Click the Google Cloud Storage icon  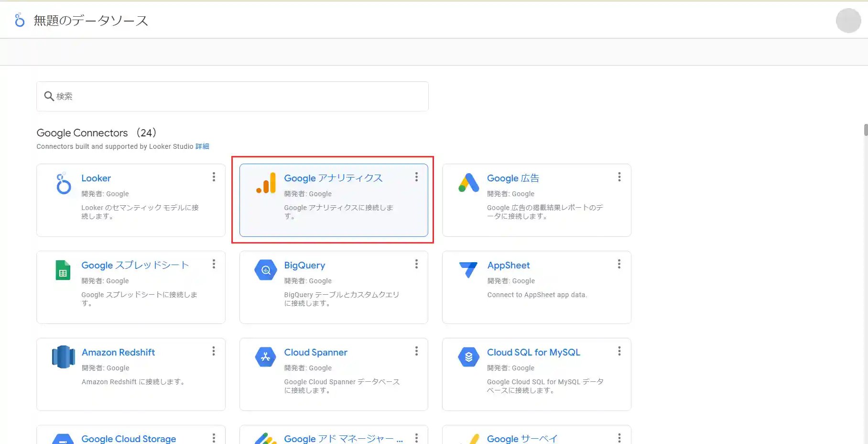(x=63, y=439)
